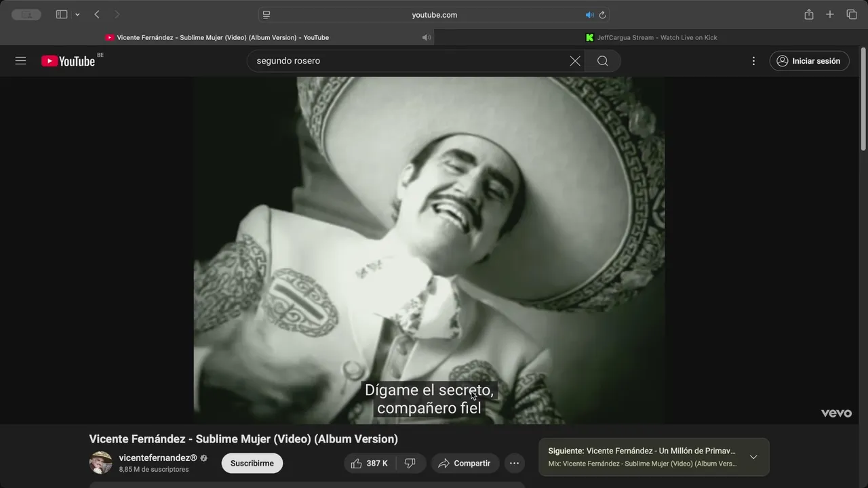Mute audio via address bar speaker icon

(x=589, y=15)
